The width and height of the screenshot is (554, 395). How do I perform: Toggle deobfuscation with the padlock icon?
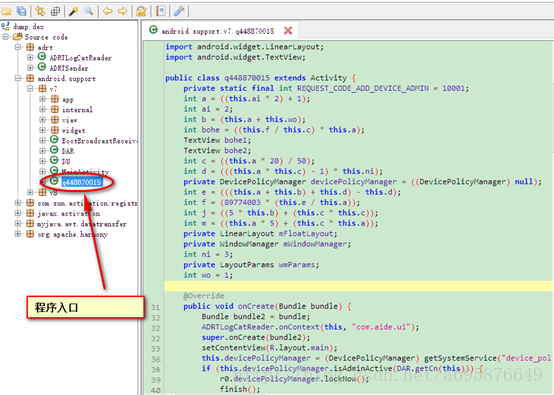pyautogui.click(x=141, y=12)
